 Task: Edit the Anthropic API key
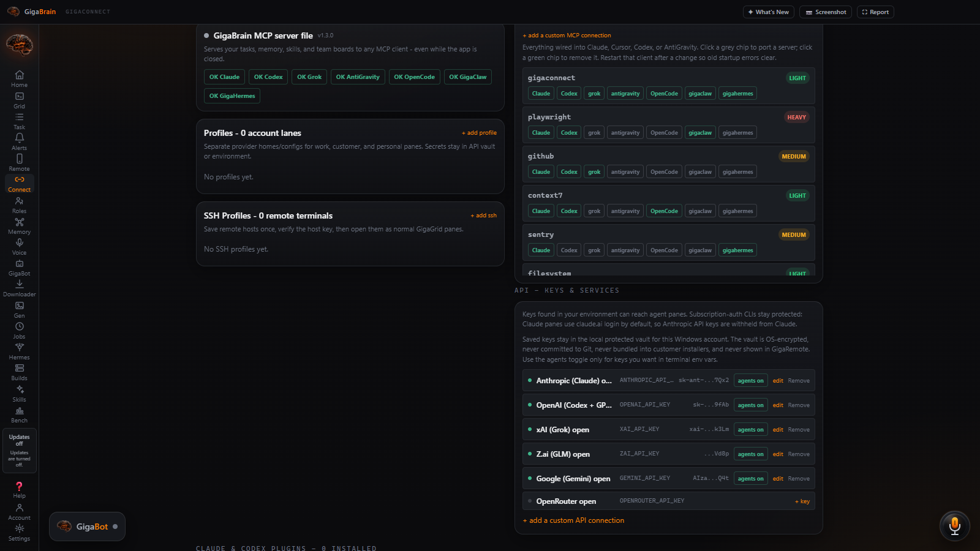pyautogui.click(x=778, y=381)
